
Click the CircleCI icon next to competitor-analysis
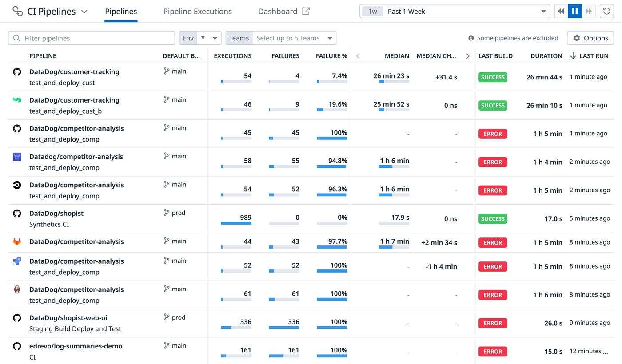16,185
